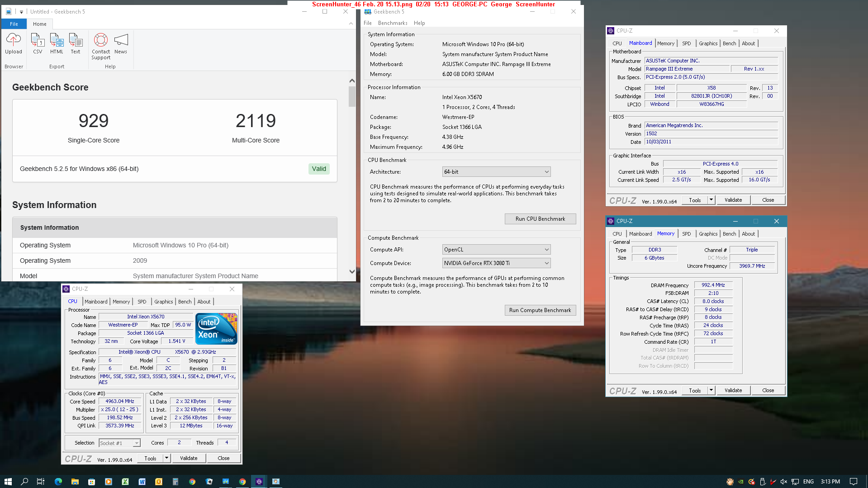
Task: Open the Architecture 64-bit dropdown
Action: pos(496,172)
